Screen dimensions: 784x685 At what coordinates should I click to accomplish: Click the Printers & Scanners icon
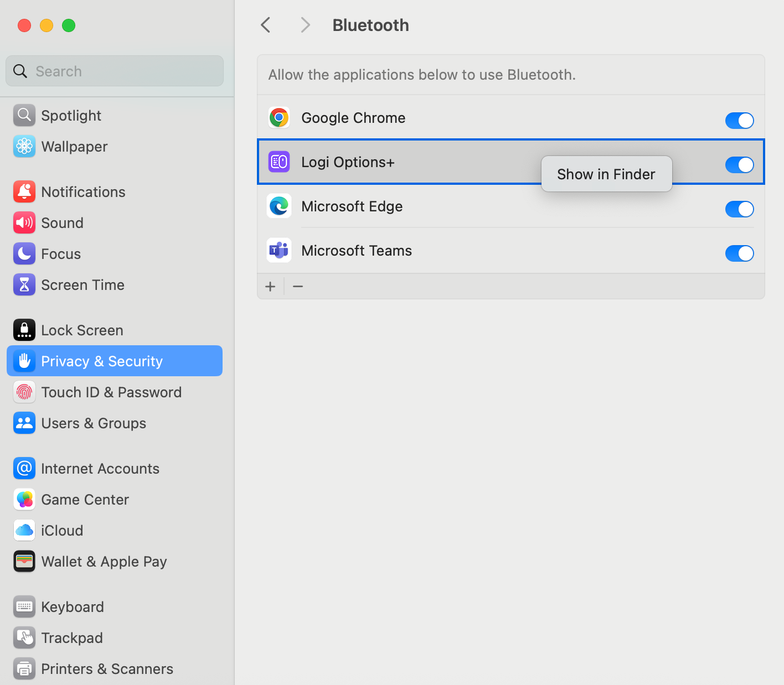tap(24, 668)
